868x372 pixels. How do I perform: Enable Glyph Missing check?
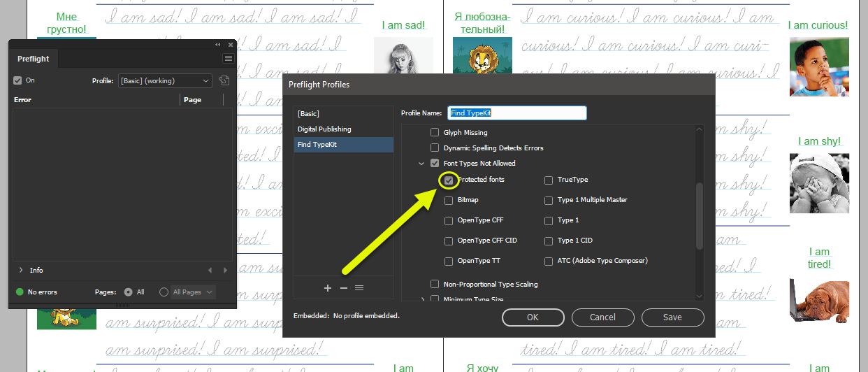pyautogui.click(x=435, y=132)
